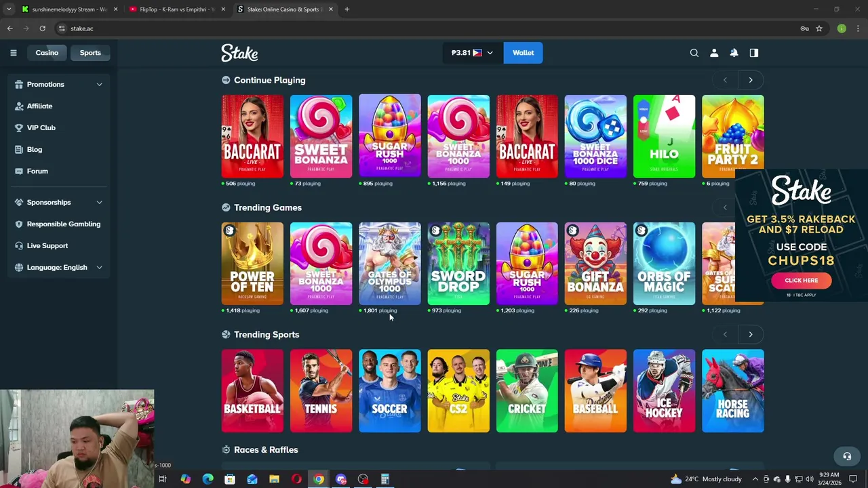Click the Language globe icon

point(20,267)
